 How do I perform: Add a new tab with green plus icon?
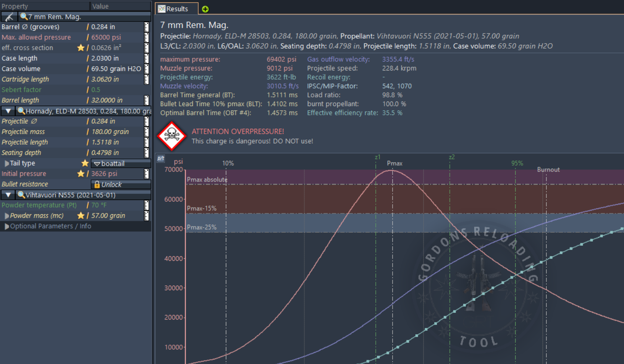tap(205, 9)
